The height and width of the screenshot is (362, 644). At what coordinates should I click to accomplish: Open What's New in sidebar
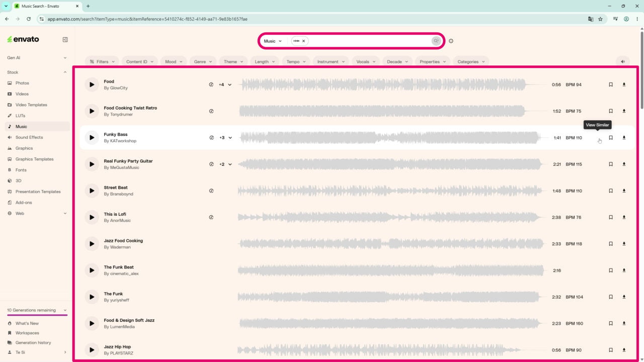27,323
